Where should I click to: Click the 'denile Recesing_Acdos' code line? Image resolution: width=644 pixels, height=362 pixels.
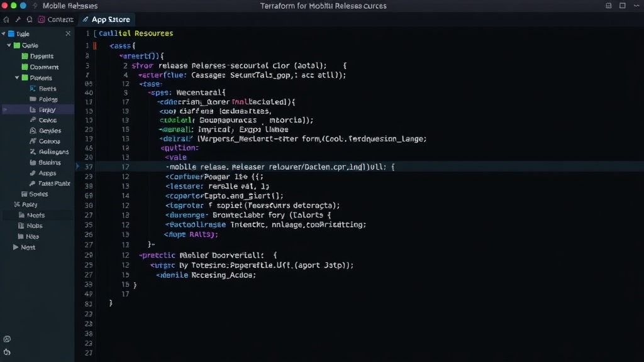(x=206, y=275)
